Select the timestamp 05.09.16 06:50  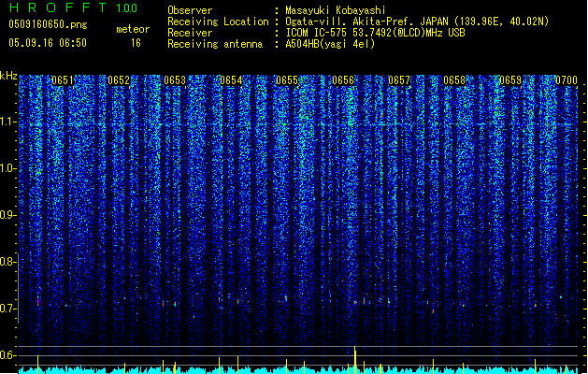(x=48, y=43)
